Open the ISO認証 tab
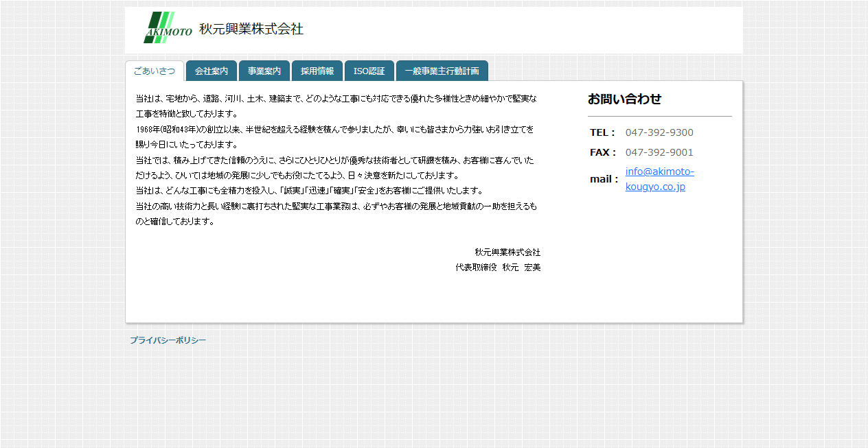The width and height of the screenshot is (868, 448). point(369,70)
